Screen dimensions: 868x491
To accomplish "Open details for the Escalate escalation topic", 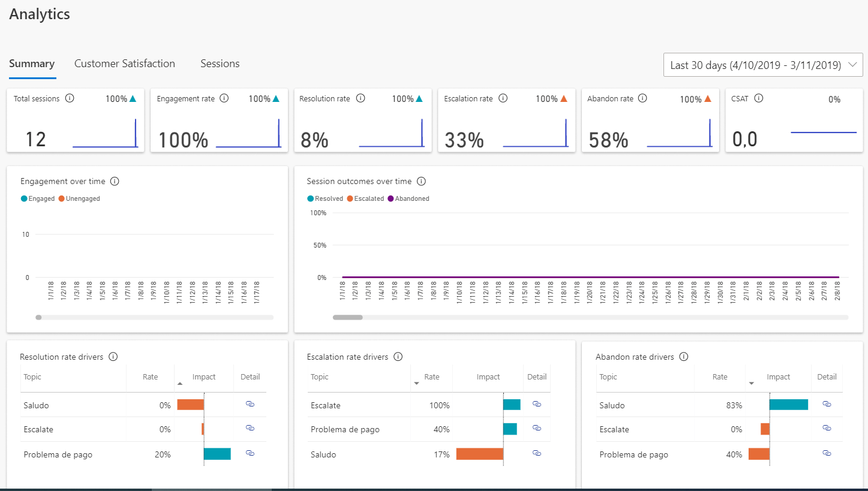I will 537,405.
